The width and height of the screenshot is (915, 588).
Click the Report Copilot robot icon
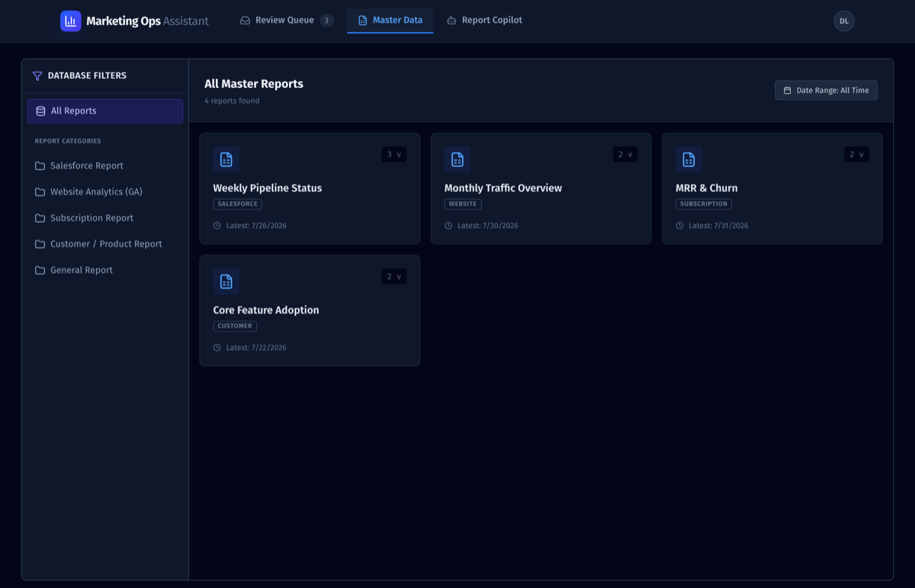coord(451,21)
